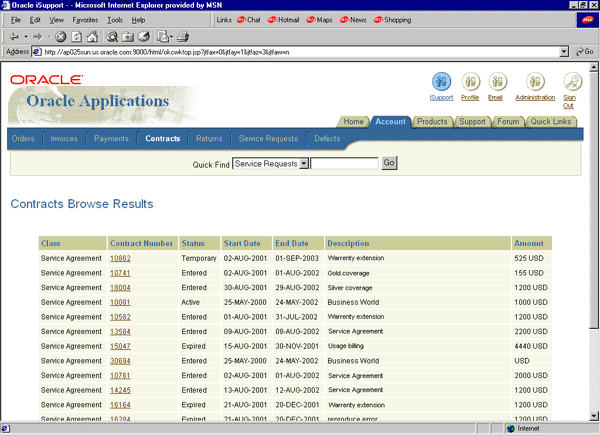Open the History toolbar icon
The width and height of the screenshot is (600, 436).
[x=144, y=37]
